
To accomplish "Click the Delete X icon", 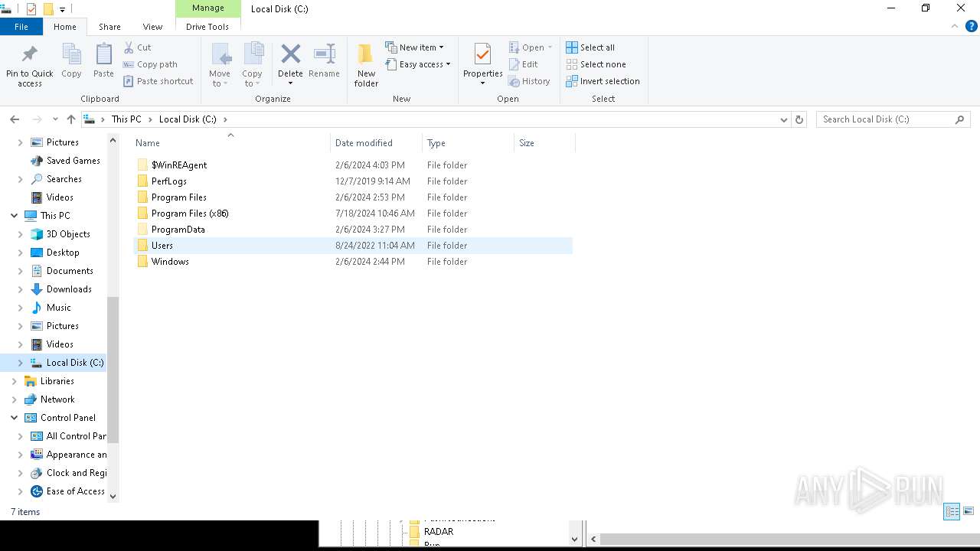I will tap(290, 54).
